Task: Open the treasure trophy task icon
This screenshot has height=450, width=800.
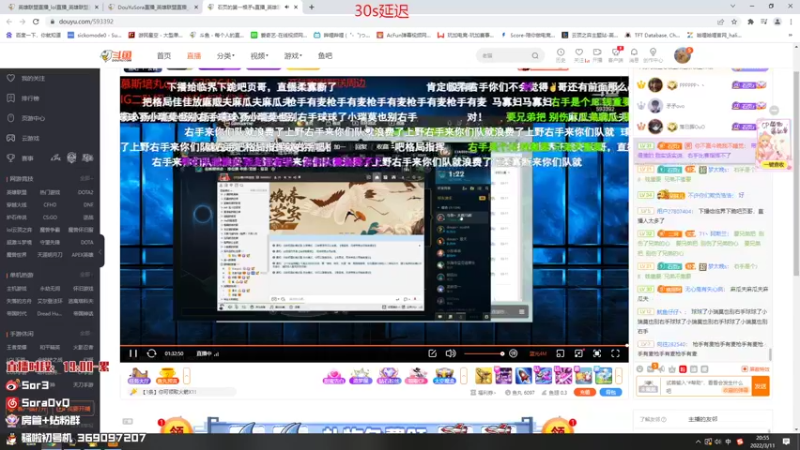Action: pyautogui.click(x=167, y=376)
